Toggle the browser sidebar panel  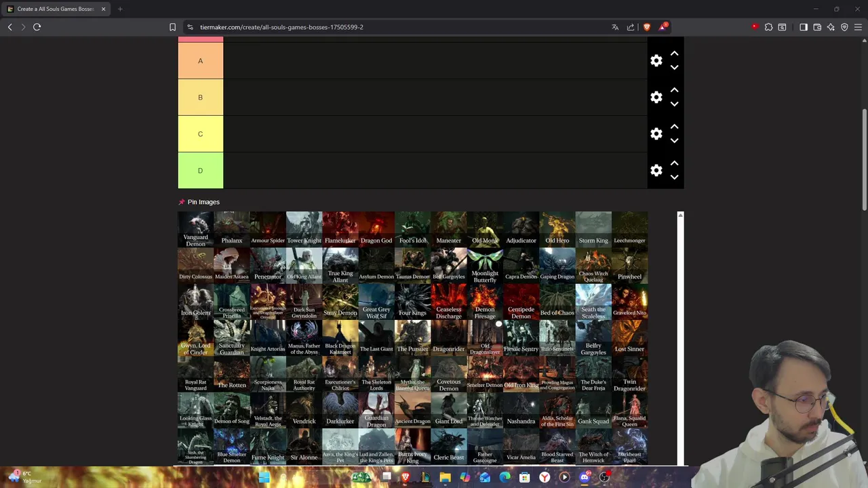[804, 27]
